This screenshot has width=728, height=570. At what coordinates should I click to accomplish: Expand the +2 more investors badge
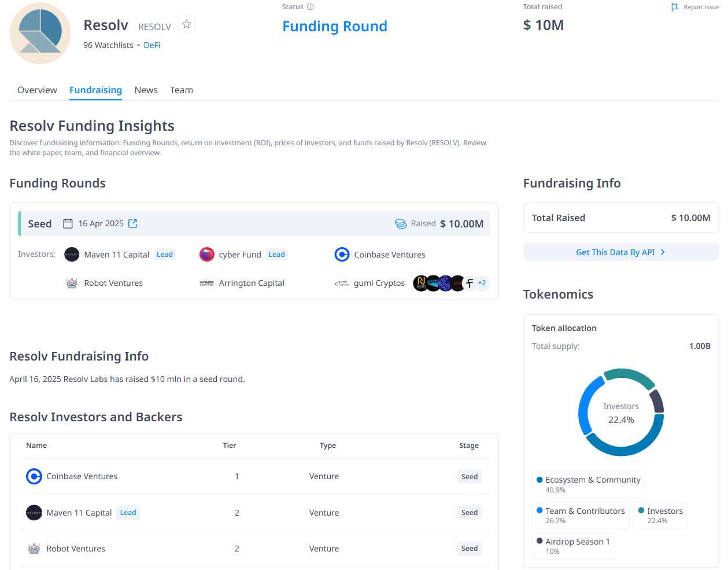[482, 283]
